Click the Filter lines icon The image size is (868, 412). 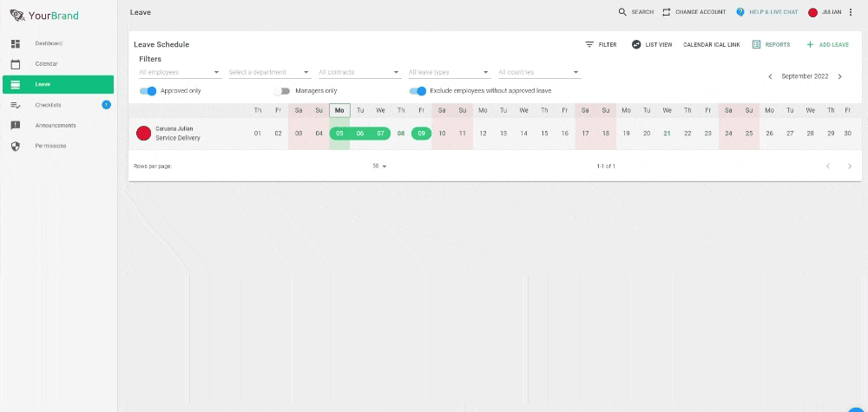[589, 45]
